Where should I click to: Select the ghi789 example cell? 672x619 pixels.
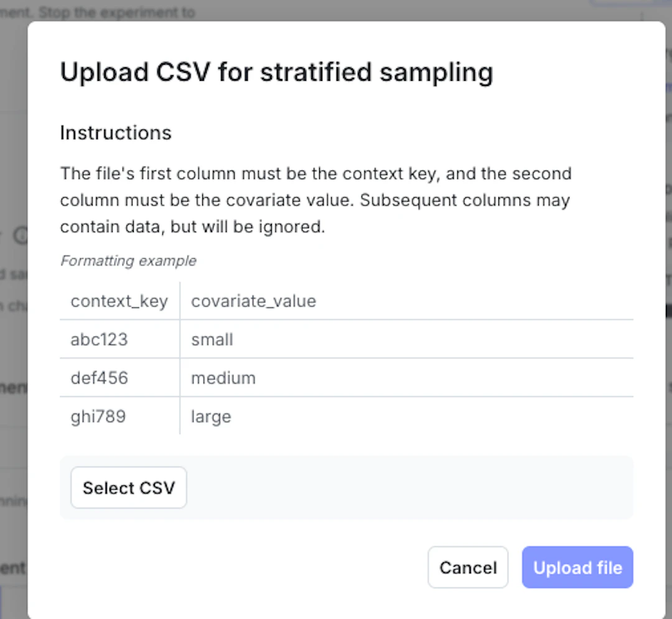tap(98, 416)
